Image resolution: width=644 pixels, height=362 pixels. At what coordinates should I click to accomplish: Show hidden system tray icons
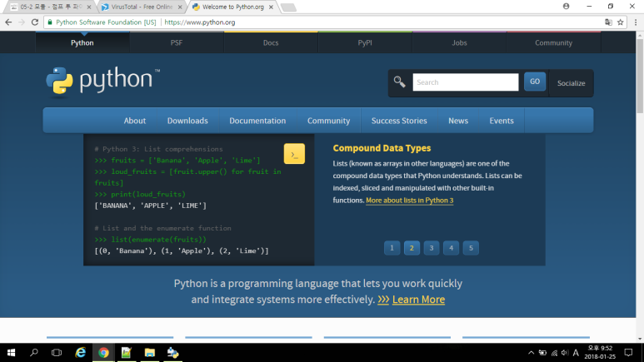(531, 353)
